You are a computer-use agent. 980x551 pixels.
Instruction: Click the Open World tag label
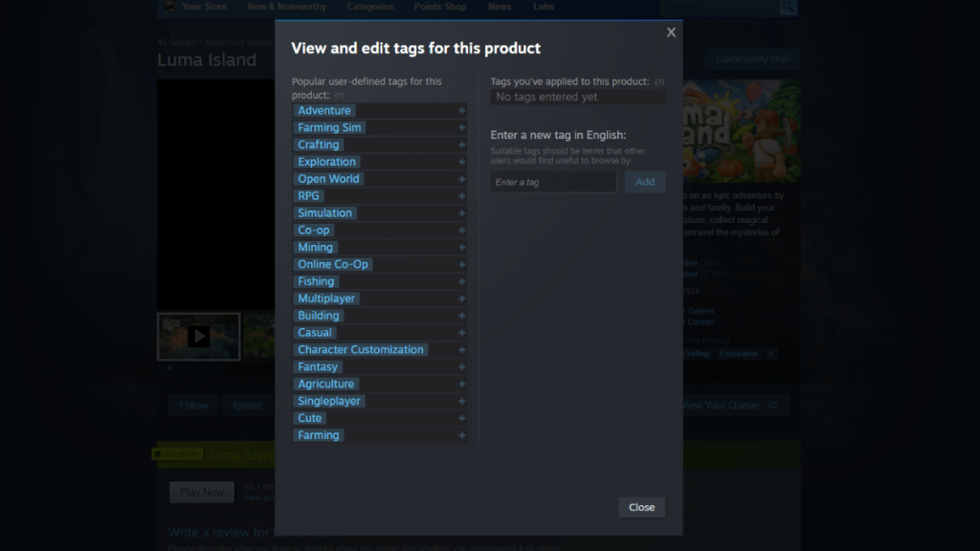328,179
